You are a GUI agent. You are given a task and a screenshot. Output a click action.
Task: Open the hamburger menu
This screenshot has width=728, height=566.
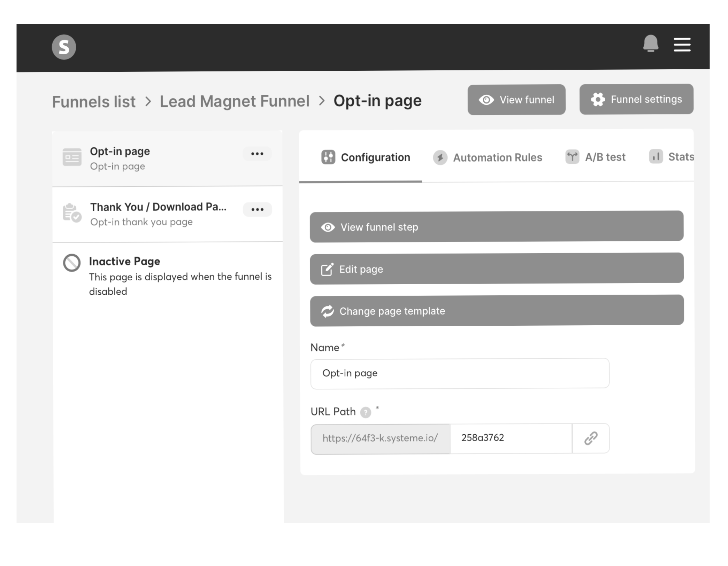point(682,45)
